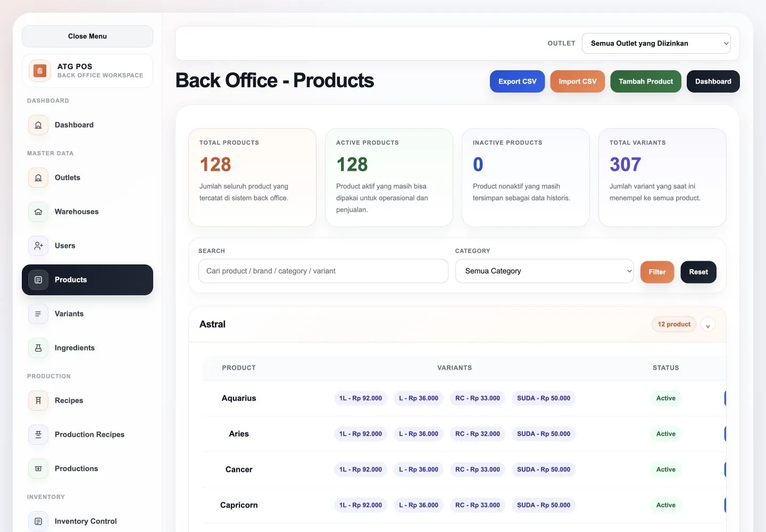Click the Aquarius product name

coord(239,398)
